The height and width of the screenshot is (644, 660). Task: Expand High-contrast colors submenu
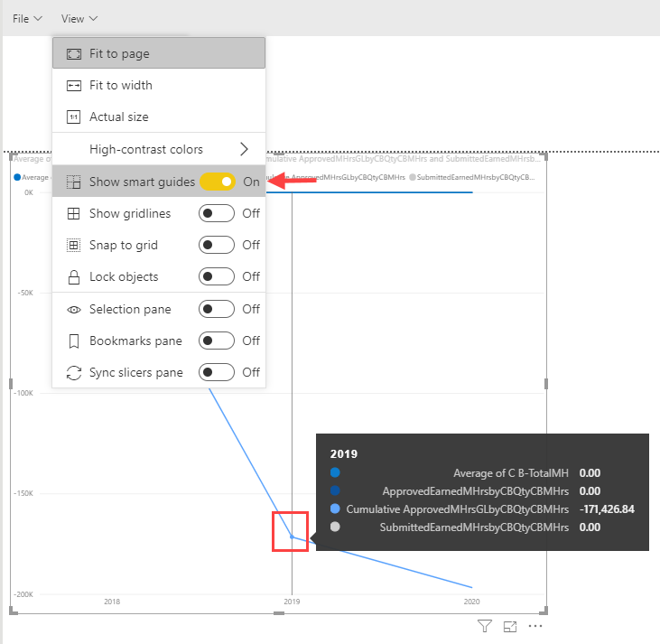(159, 149)
